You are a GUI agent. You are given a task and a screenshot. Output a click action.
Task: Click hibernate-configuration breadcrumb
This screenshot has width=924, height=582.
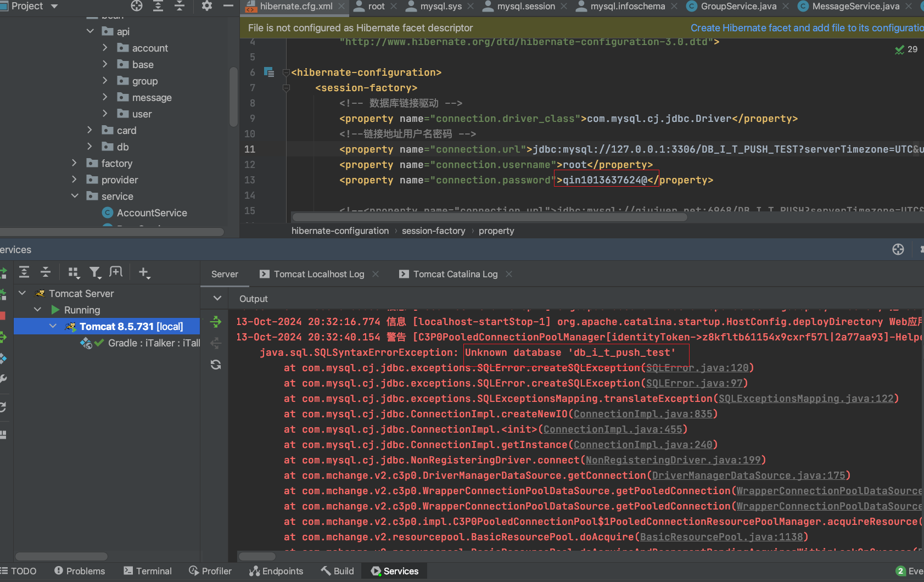tap(340, 231)
